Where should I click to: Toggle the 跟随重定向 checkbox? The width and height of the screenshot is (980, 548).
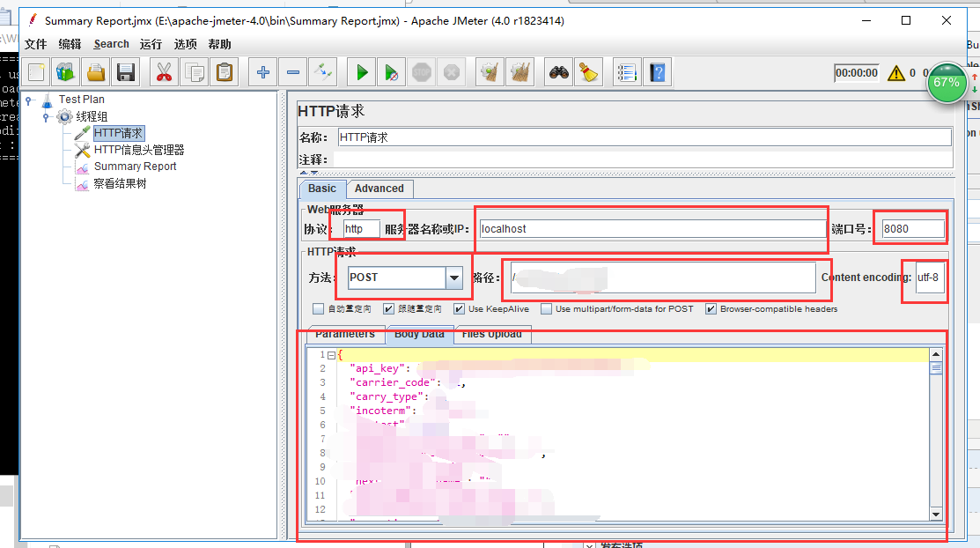[x=389, y=309]
